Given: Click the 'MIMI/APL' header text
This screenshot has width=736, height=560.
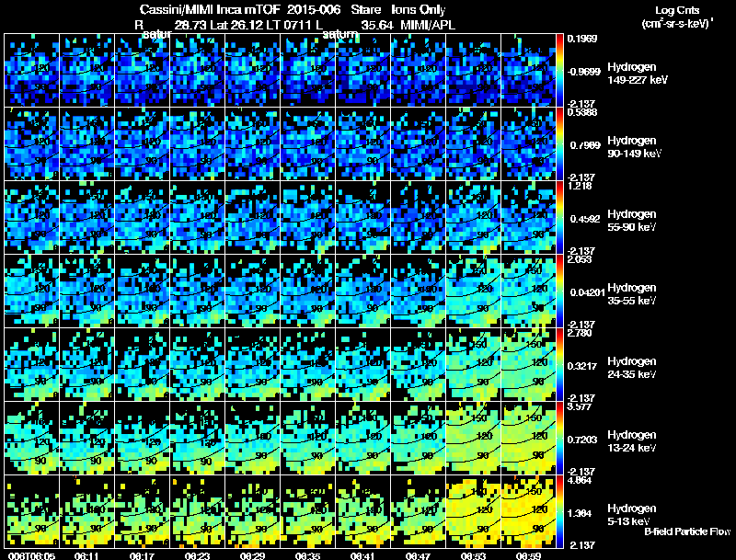Looking at the screenshot, I should tap(428, 25).
